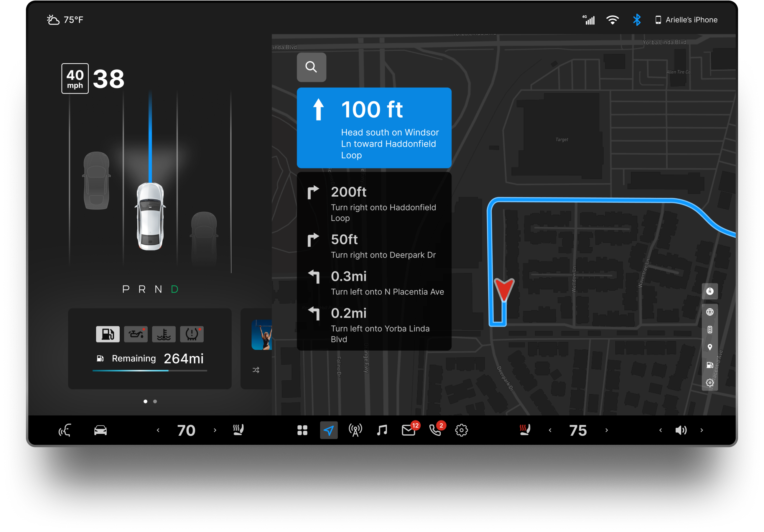Show traffic light icon on map sidebar
The image size is (764, 532).
click(x=709, y=330)
